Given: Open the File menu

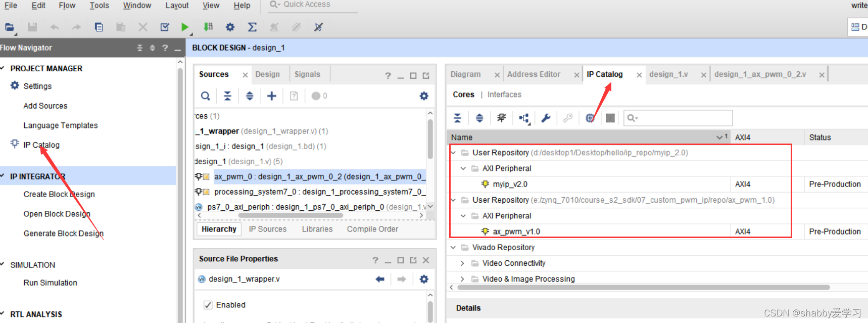Looking at the screenshot, I should tap(11, 6).
